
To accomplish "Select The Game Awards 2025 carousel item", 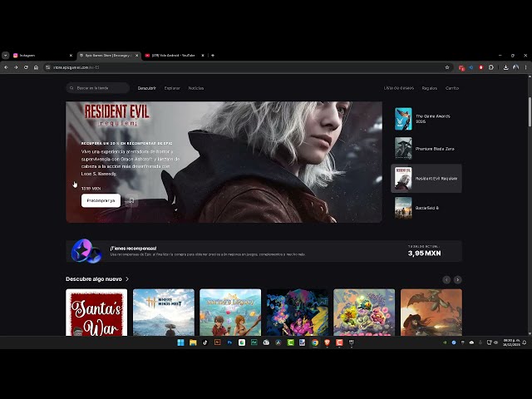I will (x=426, y=119).
